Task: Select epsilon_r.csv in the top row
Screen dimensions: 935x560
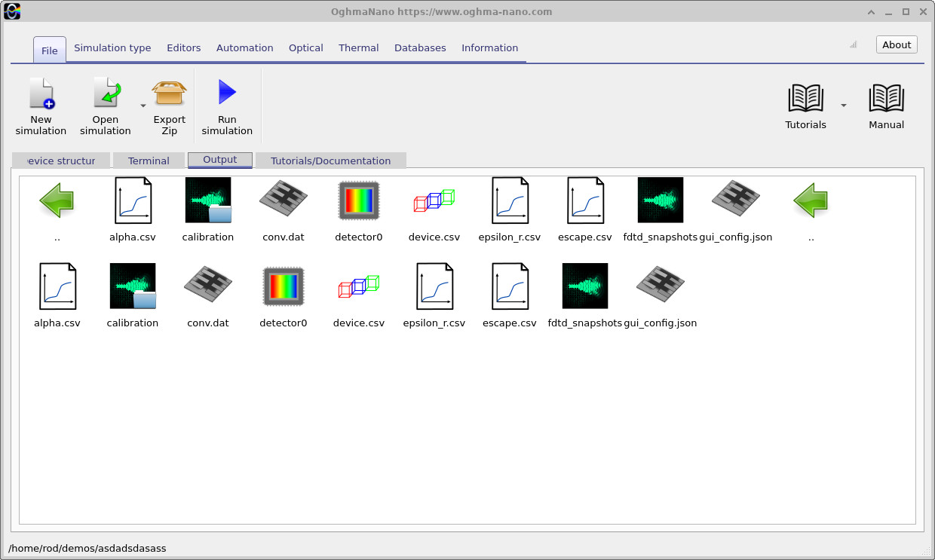Action: click(x=510, y=210)
